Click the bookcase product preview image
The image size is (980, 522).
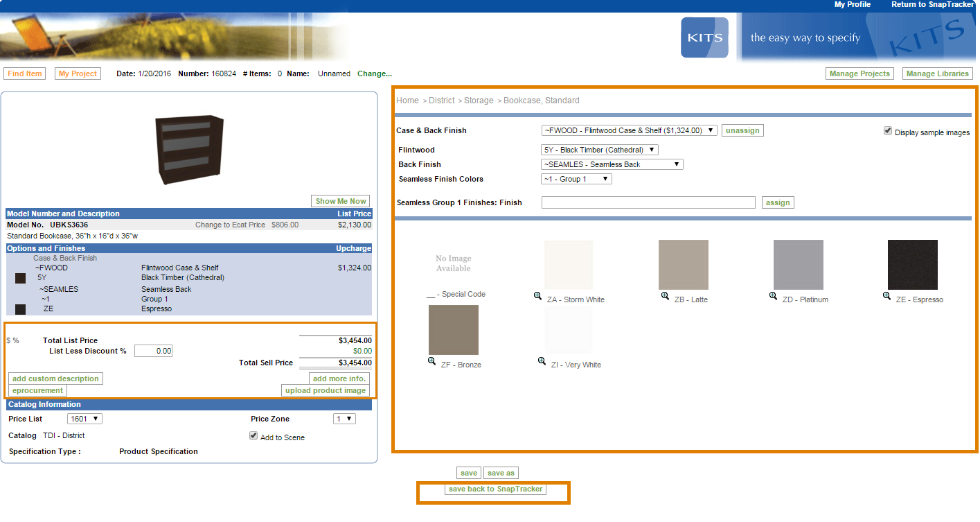(189, 146)
